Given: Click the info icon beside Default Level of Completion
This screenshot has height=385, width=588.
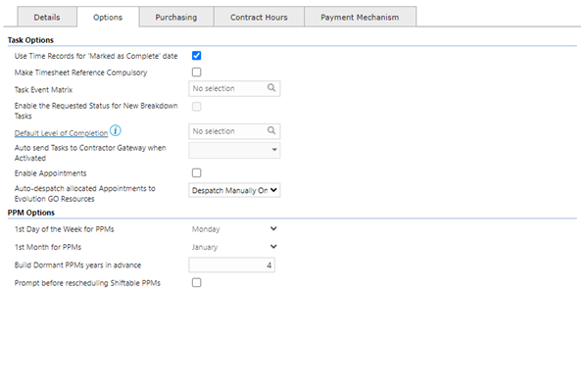Looking at the screenshot, I should 116,131.
